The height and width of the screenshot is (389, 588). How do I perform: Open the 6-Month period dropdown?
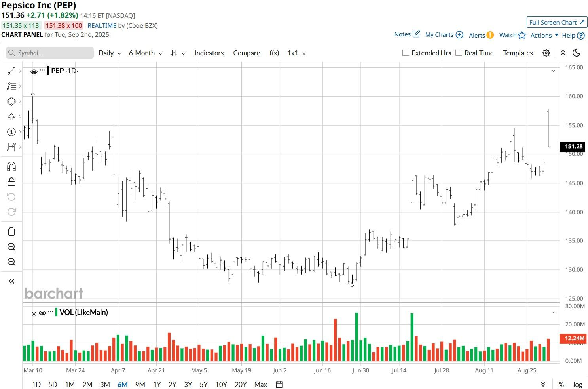pyautogui.click(x=146, y=53)
